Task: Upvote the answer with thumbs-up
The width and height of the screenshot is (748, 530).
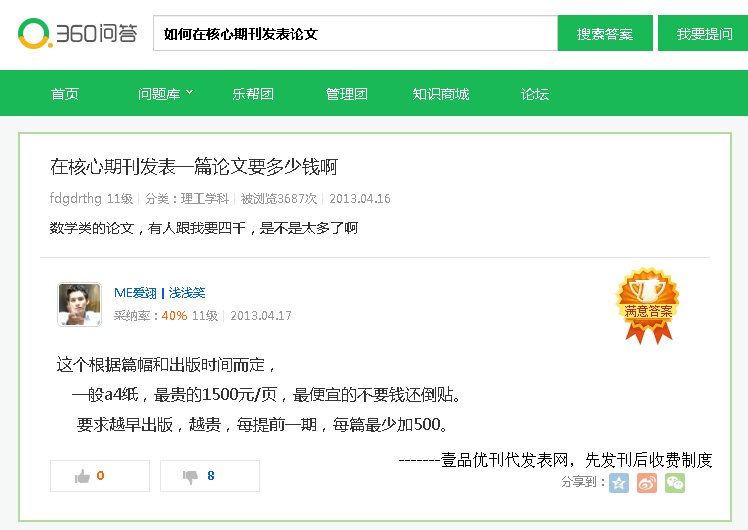Action: [100, 476]
